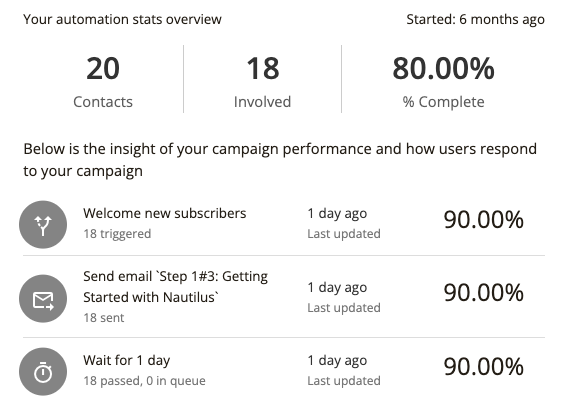Click '1 day ago' on Welcome subscribers row

(337, 213)
